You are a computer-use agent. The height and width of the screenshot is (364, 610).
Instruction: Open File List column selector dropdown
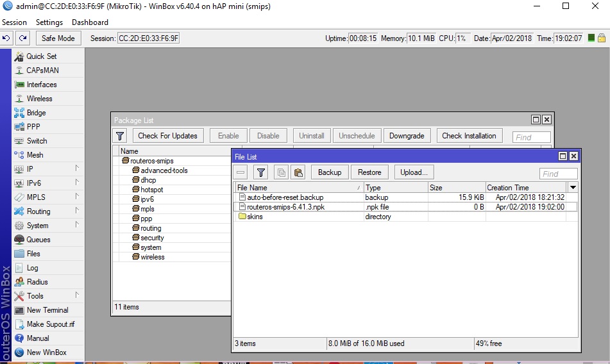(573, 188)
